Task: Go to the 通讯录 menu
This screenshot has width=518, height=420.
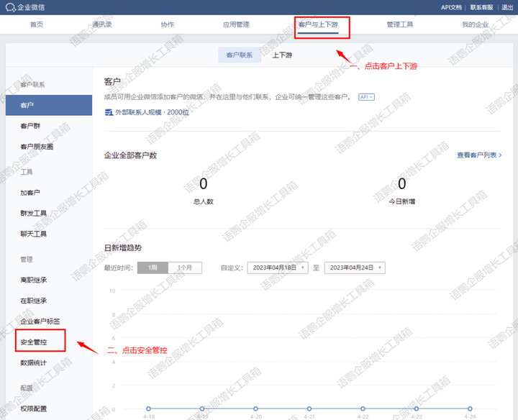Action: tap(102, 24)
